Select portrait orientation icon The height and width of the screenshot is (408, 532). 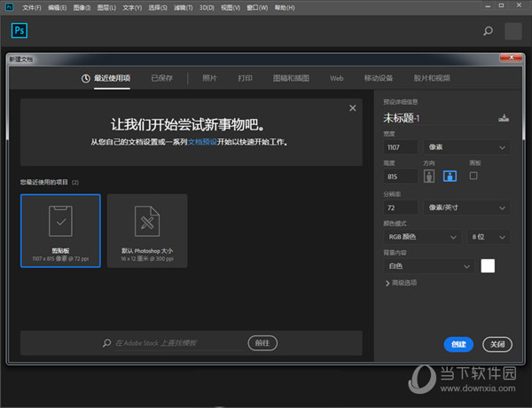pos(429,177)
